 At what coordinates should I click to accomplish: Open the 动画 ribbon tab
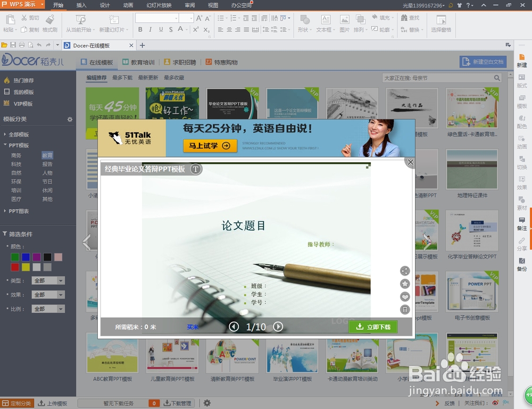(128, 5)
